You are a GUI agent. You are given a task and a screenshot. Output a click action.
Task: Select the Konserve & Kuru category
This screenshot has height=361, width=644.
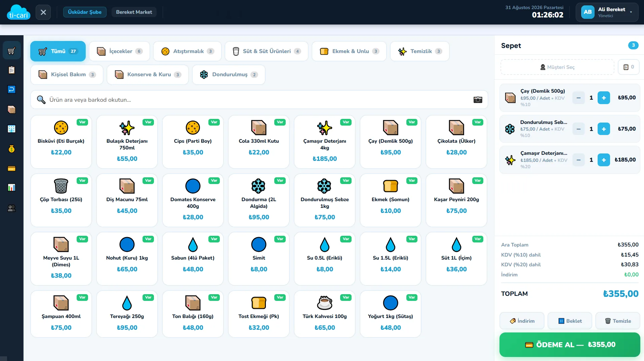click(x=148, y=75)
